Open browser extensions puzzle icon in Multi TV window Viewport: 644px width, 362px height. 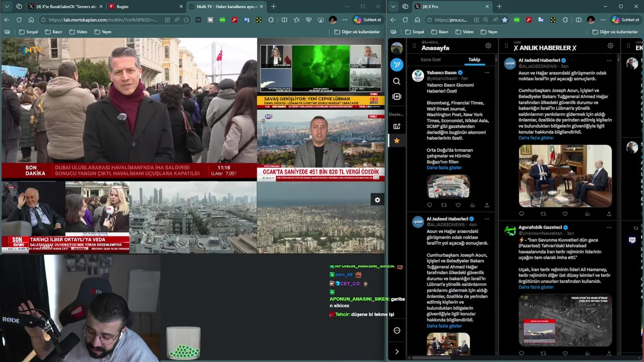point(272,20)
